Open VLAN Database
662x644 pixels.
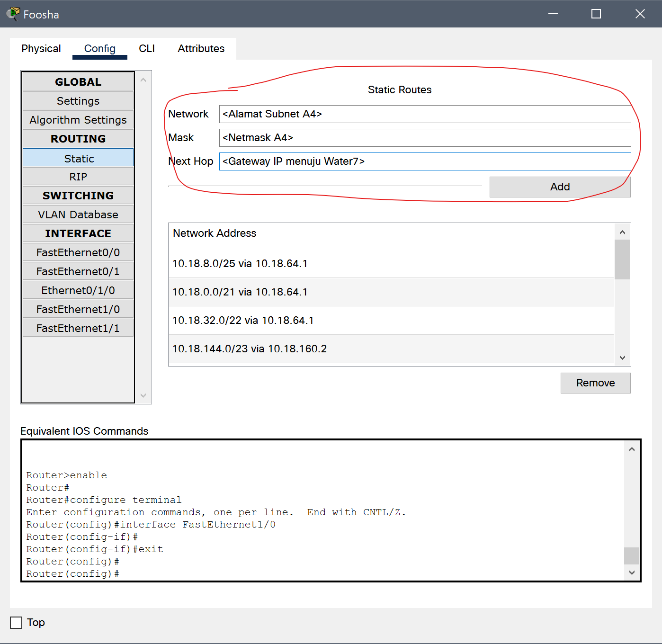click(x=78, y=214)
